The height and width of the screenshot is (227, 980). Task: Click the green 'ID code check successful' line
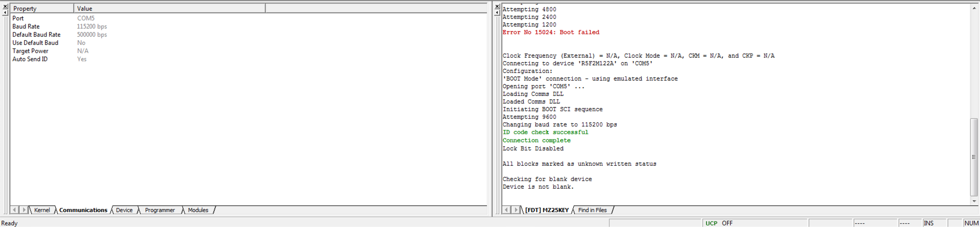click(545, 132)
